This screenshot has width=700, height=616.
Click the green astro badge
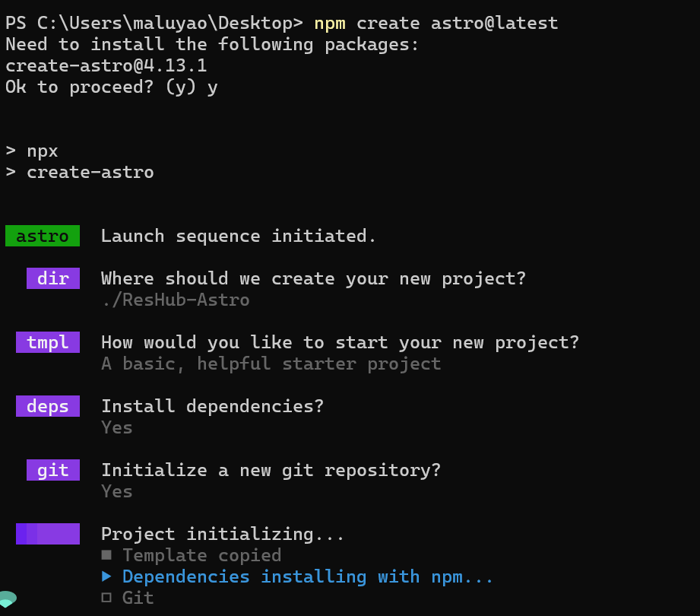tap(43, 236)
